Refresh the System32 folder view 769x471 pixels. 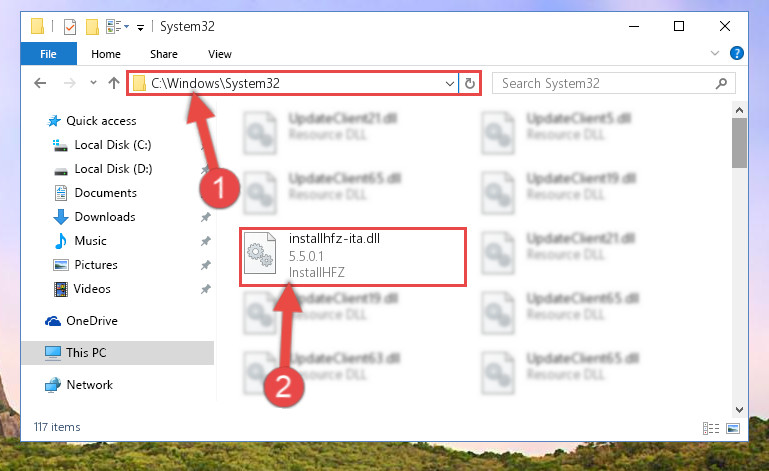coord(470,83)
